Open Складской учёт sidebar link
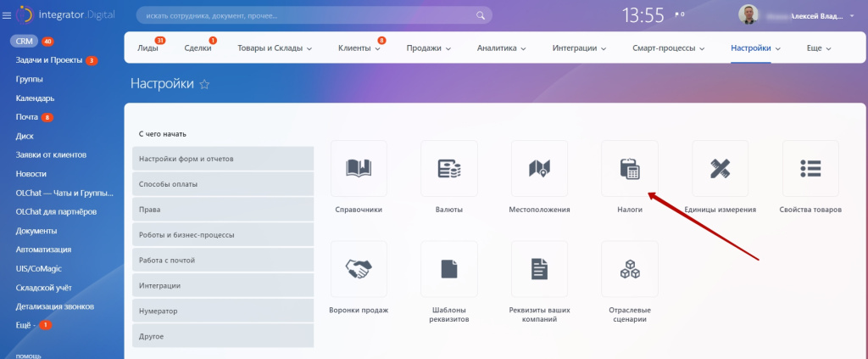The height and width of the screenshot is (359, 868). click(43, 287)
